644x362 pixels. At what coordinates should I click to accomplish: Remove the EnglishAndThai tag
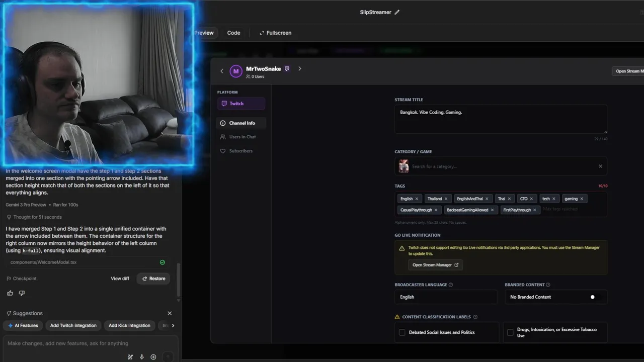(x=487, y=199)
